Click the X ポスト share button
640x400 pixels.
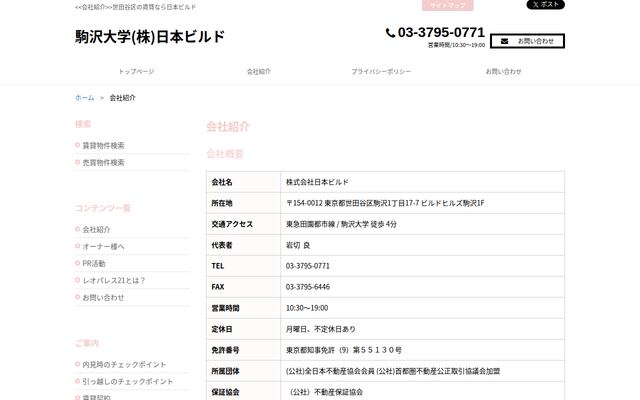tap(545, 4)
